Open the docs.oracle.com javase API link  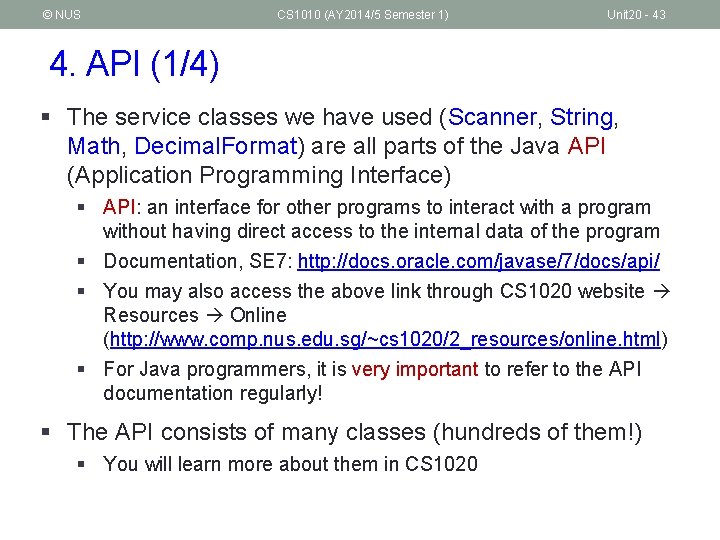point(478,261)
